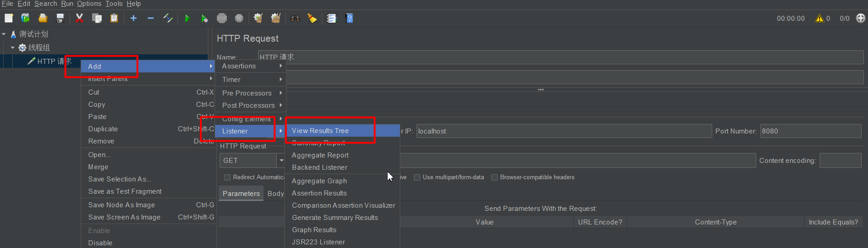Switch to the Parameters tab
Image resolution: width=868 pixels, height=248 pixels.
point(241,194)
